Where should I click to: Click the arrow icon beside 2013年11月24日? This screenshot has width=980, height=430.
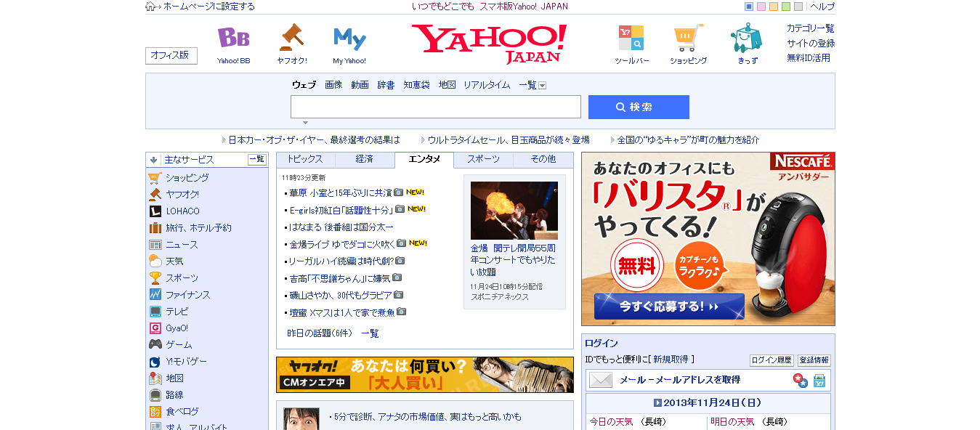pos(657,402)
